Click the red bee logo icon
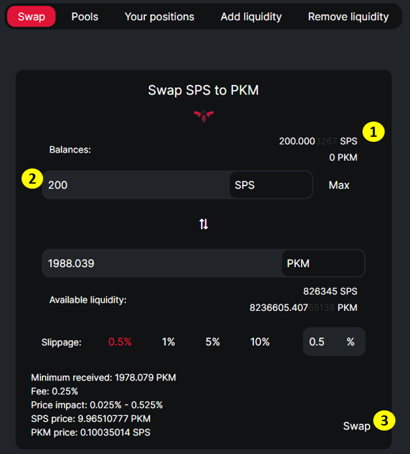Image resolution: width=410 pixels, height=454 pixels. (204, 116)
